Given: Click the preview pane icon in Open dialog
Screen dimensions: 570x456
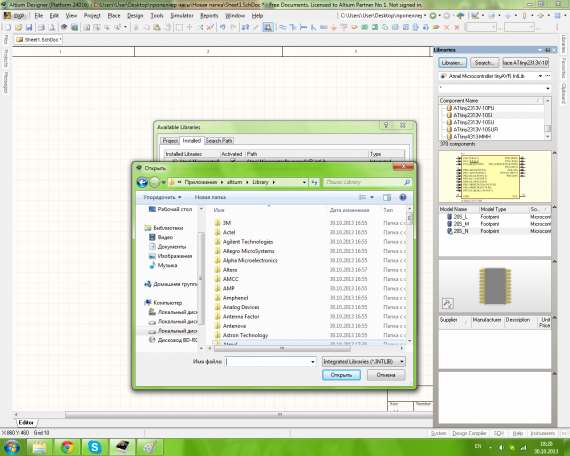Looking at the screenshot, I should (387, 197).
